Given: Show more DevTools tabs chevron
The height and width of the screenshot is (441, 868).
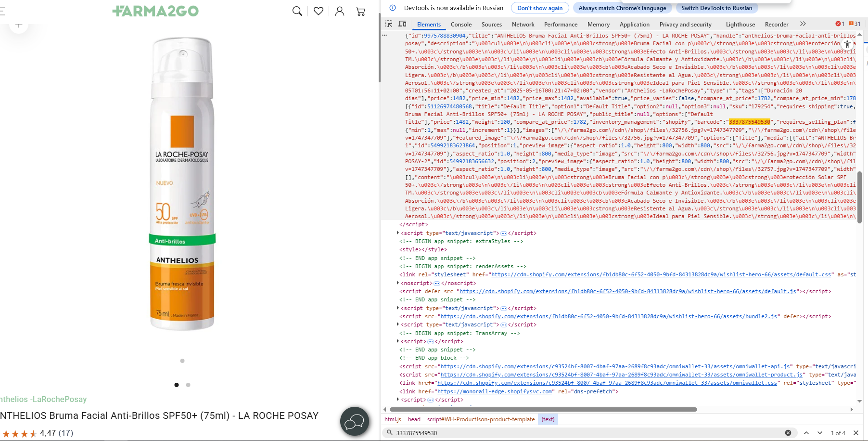Looking at the screenshot, I should tap(803, 24).
